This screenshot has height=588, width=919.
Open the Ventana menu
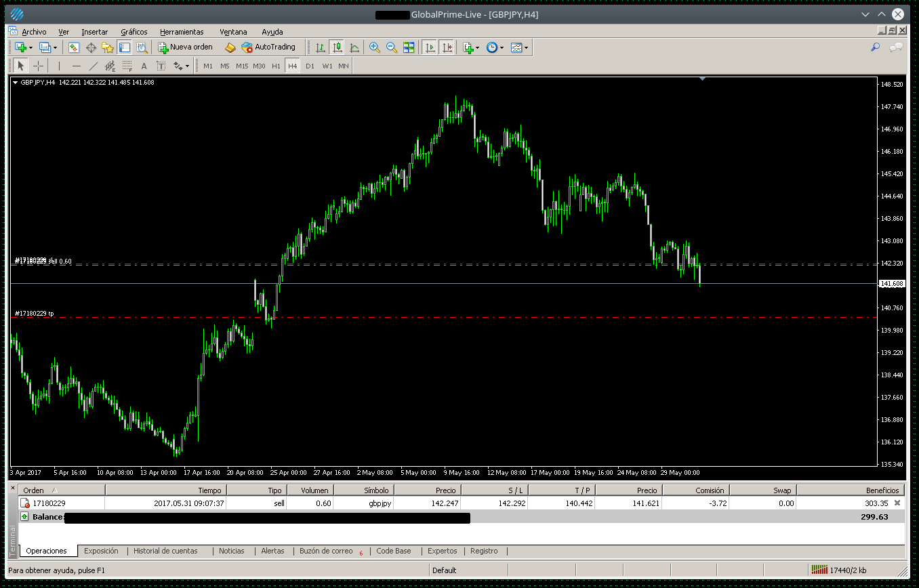click(233, 31)
